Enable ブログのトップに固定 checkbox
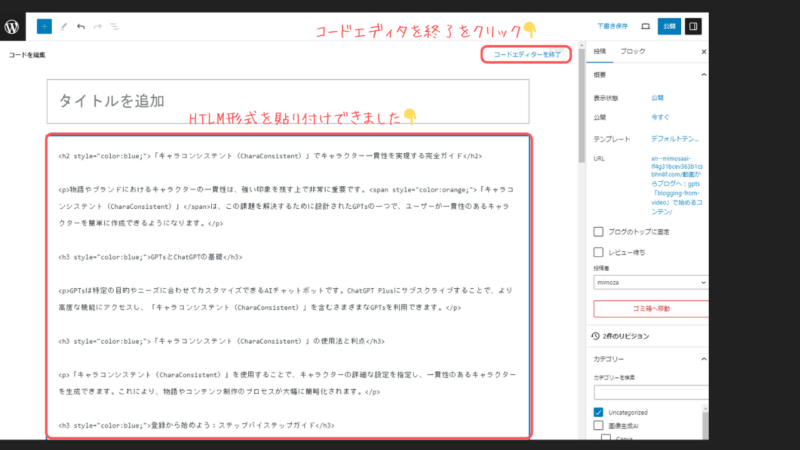This screenshot has width=800, height=450. click(598, 232)
